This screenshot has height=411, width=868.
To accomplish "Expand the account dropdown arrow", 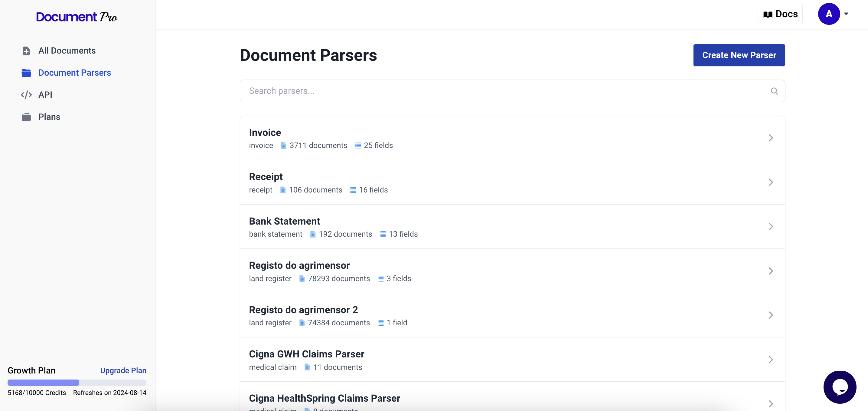I will [x=846, y=14].
